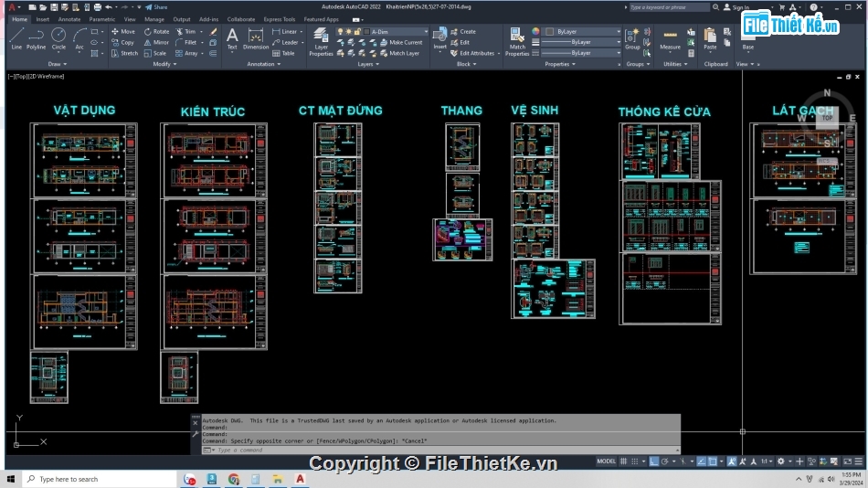Expand the Annotation panel
This screenshot has height=488, width=868.
263,64
